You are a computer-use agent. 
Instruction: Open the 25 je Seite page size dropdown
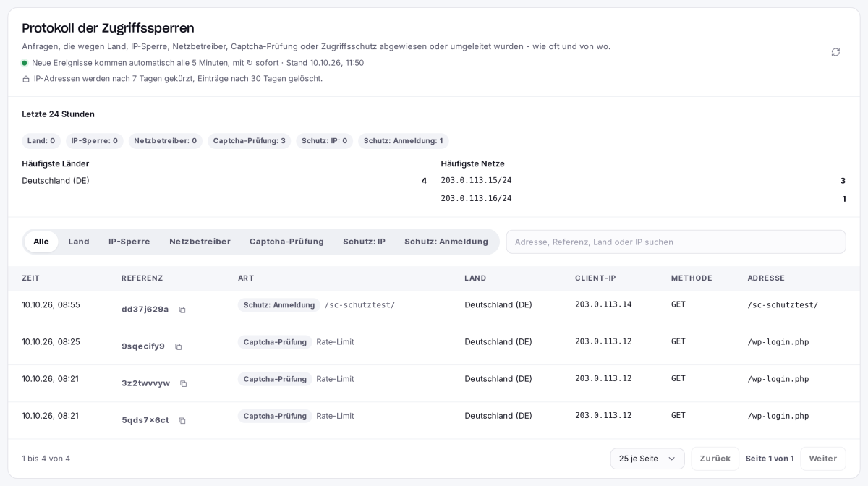647,459
